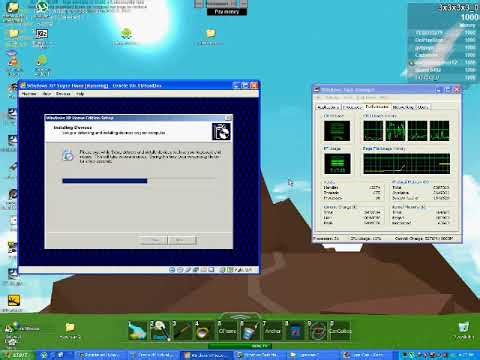Screen dimensions: 480x360
Task: Select hotbar slot 7 labeled Anchor
Action: [272, 330]
